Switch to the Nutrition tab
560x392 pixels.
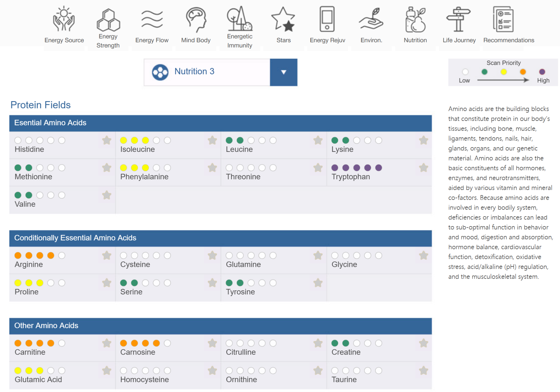(415, 40)
